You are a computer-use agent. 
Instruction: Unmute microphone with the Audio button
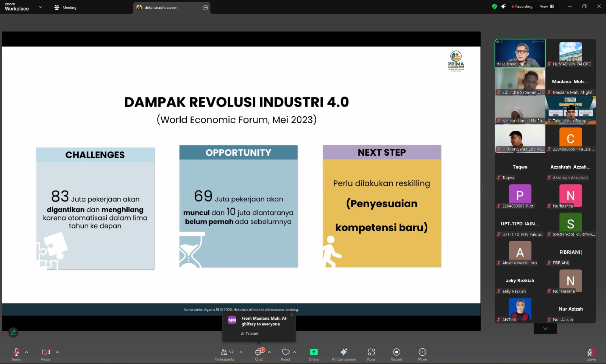point(16,354)
